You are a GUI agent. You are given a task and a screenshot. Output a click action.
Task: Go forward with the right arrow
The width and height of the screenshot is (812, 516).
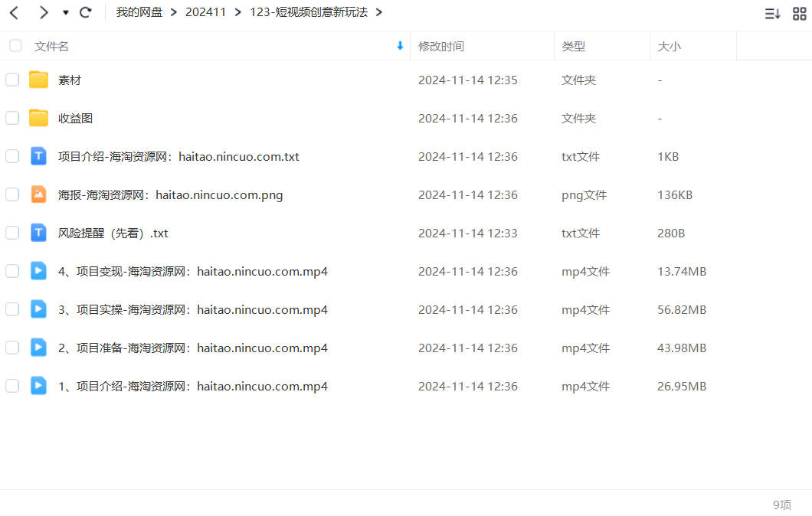click(x=44, y=12)
